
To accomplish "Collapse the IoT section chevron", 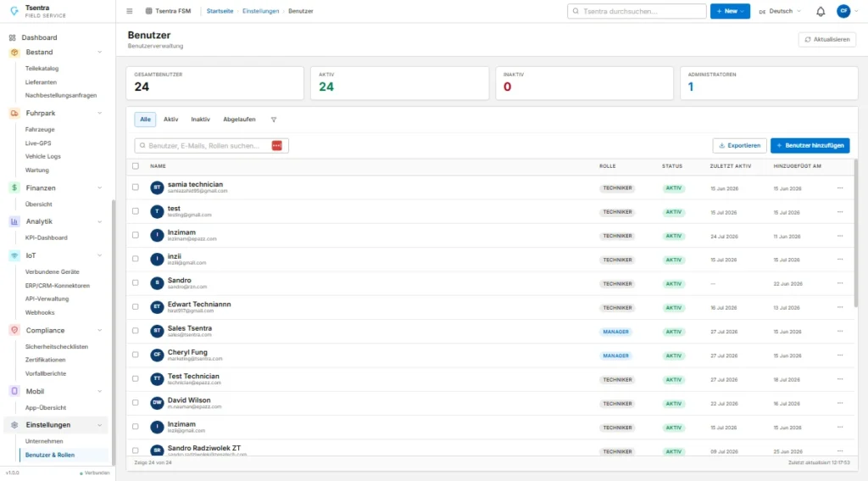I will coord(100,255).
